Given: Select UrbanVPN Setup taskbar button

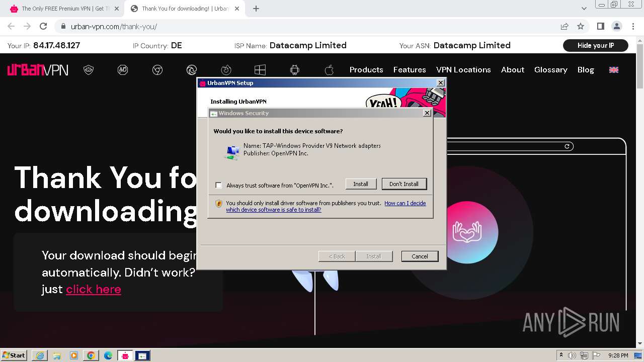Looking at the screenshot, I should [125, 355].
